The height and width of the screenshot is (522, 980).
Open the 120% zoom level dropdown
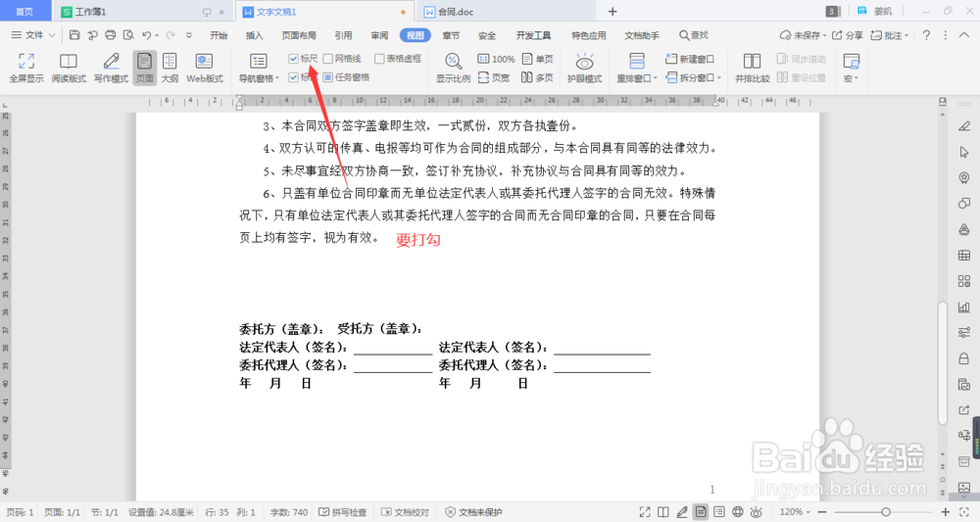[x=795, y=512]
